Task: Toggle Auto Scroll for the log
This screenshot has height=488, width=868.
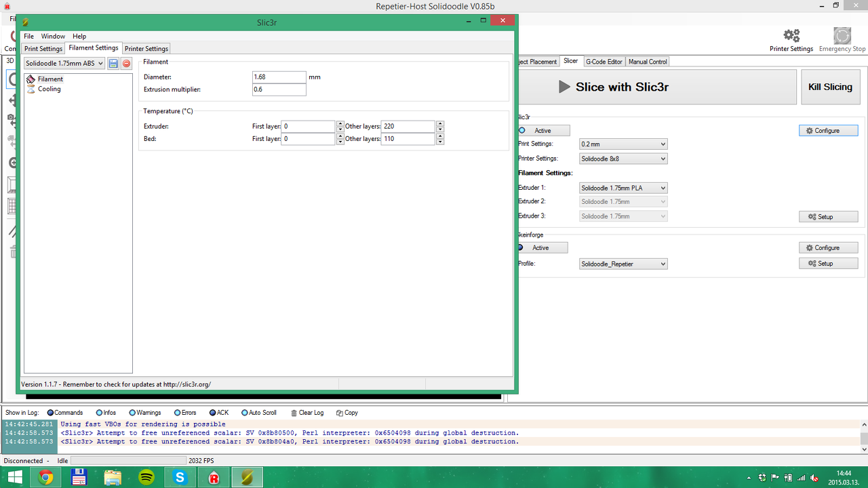Action: (259, 413)
